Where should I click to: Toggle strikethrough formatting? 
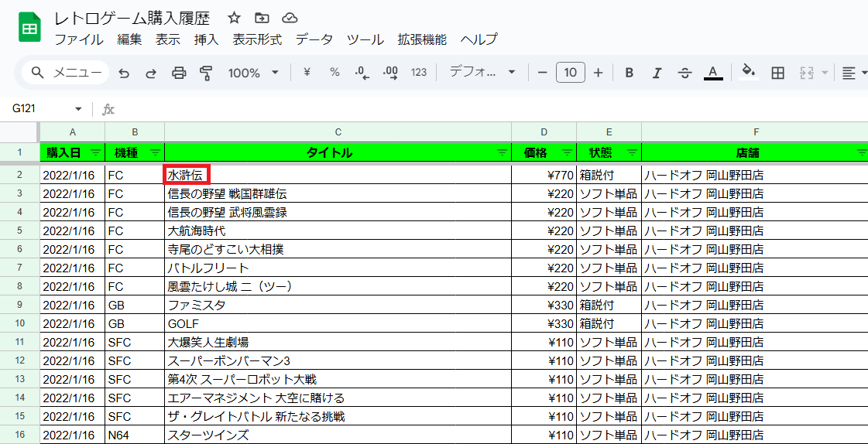pos(685,73)
